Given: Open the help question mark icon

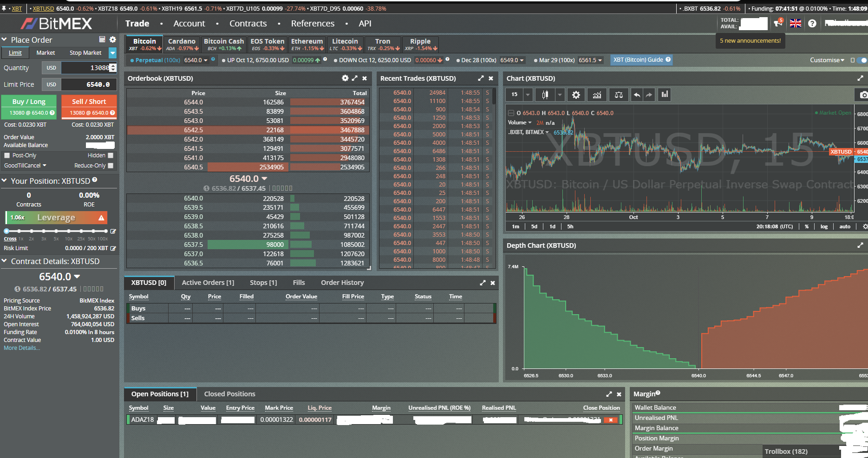Looking at the screenshot, I should coord(812,23).
